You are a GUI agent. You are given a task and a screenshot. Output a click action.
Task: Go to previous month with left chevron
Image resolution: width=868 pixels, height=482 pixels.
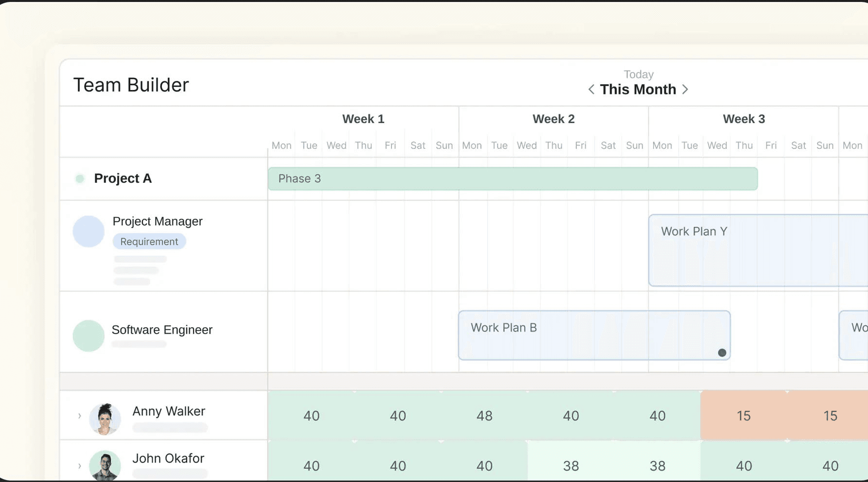pyautogui.click(x=591, y=89)
